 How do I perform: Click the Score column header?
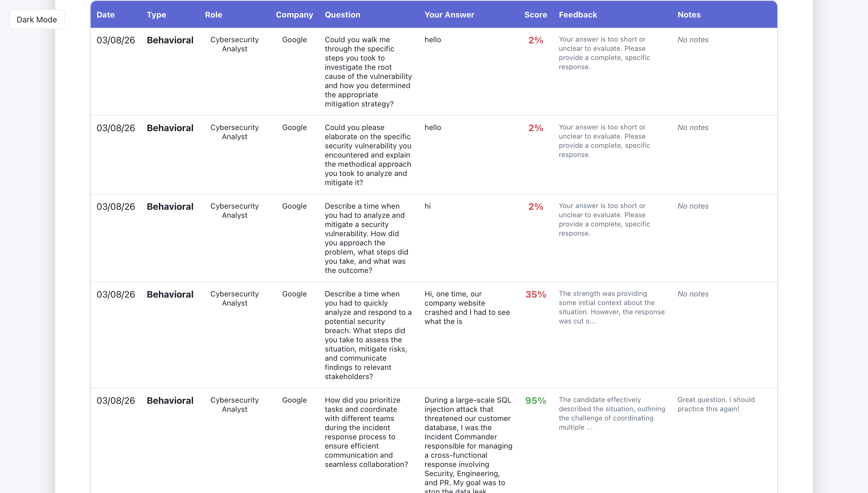[535, 15]
